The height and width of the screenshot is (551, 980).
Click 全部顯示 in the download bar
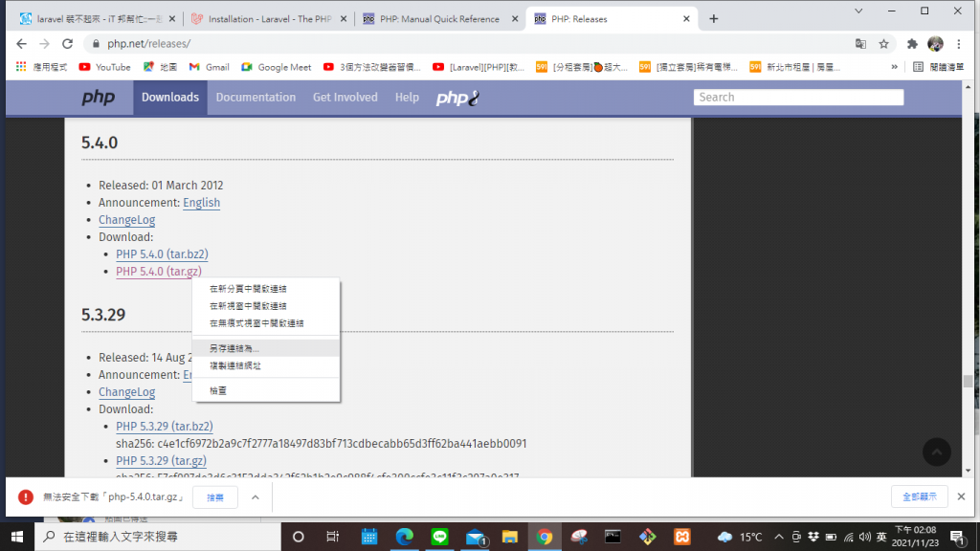[x=920, y=496]
